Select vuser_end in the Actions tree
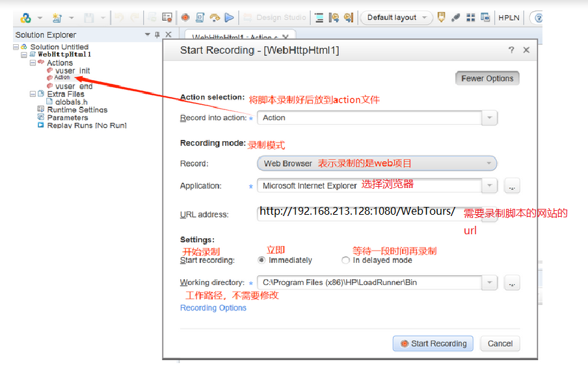This screenshot has width=588, height=367. [74, 87]
